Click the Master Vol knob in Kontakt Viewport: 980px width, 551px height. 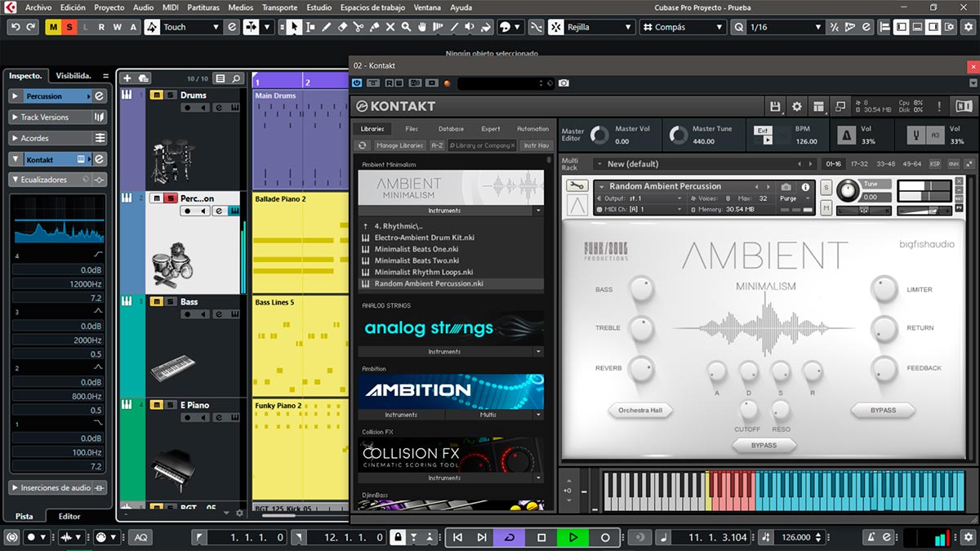(599, 135)
